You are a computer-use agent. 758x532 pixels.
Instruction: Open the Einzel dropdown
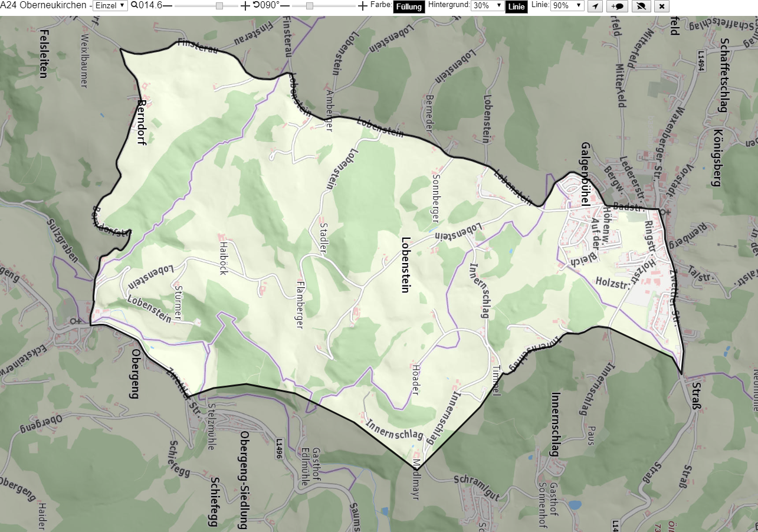pyautogui.click(x=110, y=6)
